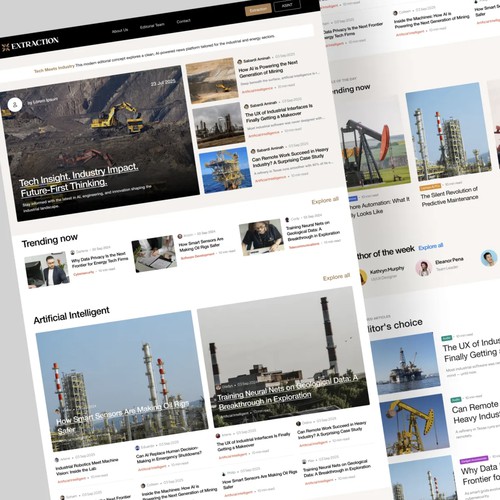The height and width of the screenshot is (500, 500).
Task: Click the 23 Jul 2025 hero date
Action: [x=163, y=82]
